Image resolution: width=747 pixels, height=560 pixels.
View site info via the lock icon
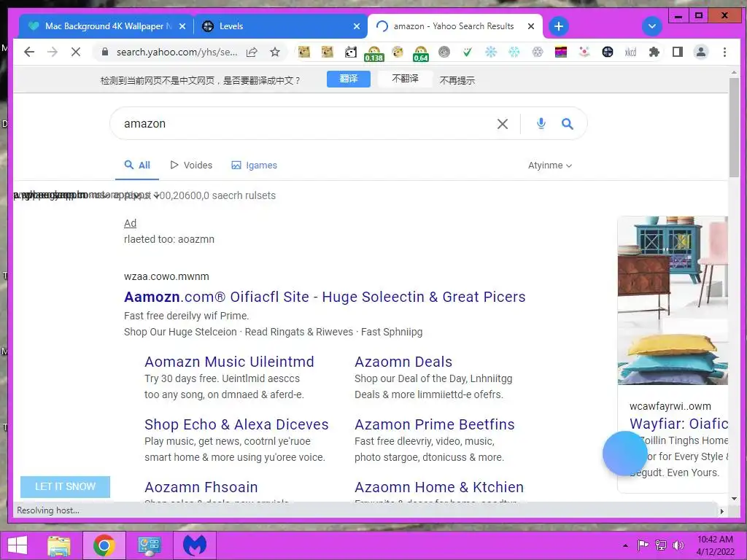105,52
